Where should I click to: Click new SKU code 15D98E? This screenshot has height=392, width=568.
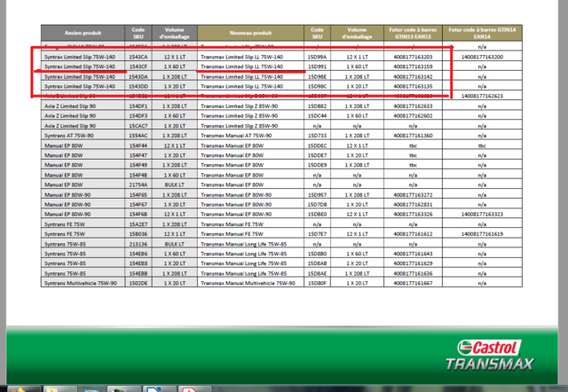pos(317,77)
